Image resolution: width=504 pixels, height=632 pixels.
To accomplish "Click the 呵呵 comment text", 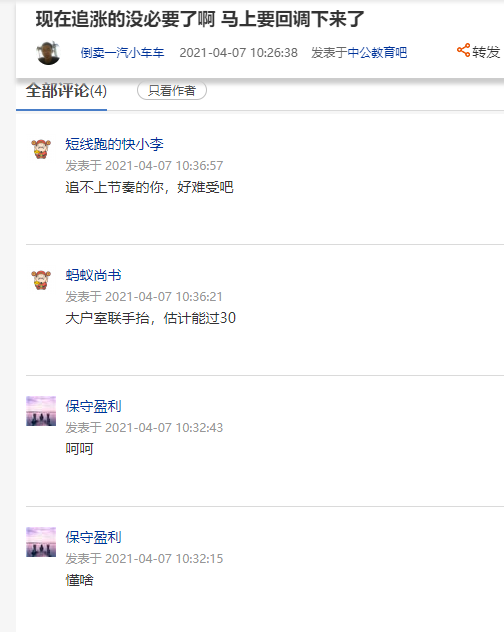I will click(x=79, y=449).
